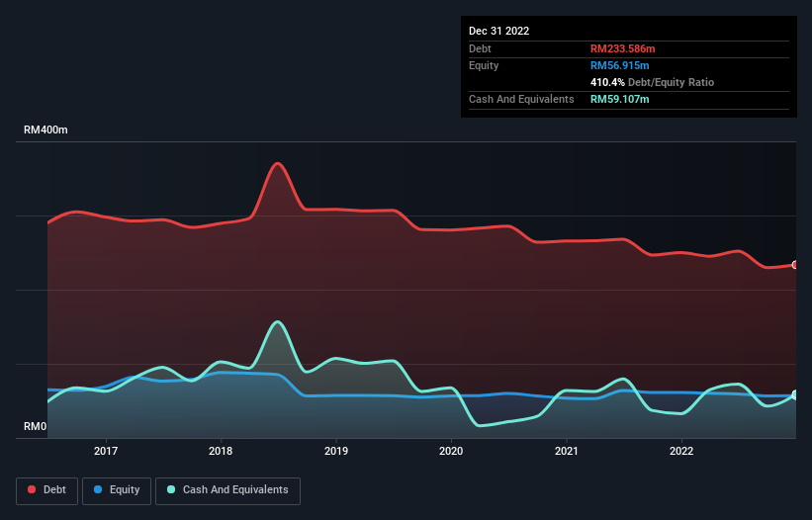Click the 2021 x-axis label

[567, 451]
